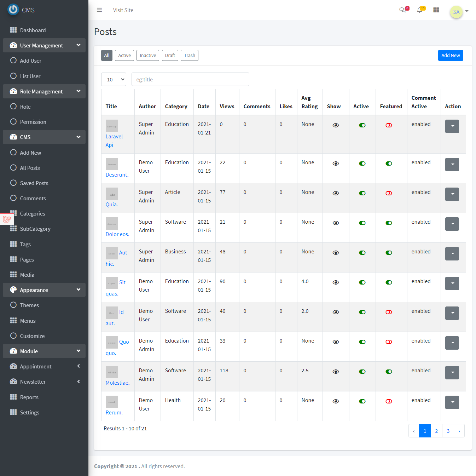The width and height of the screenshot is (476, 476).
Task: Open the messages chat icon
Action: (x=402, y=10)
